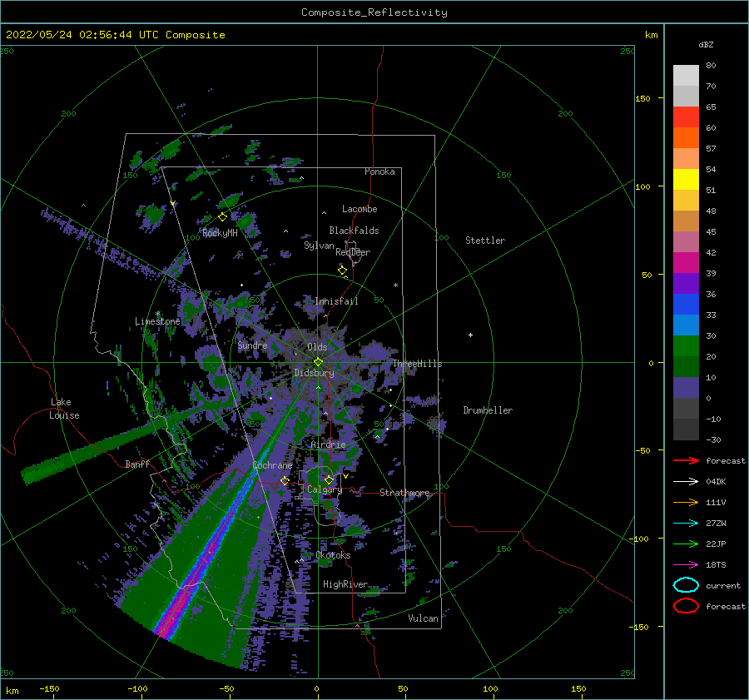The width and height of the screenshot is (749, 700).
Task: Click the Vulcan label
Action: pyautogui.click(x=424, y=618)
